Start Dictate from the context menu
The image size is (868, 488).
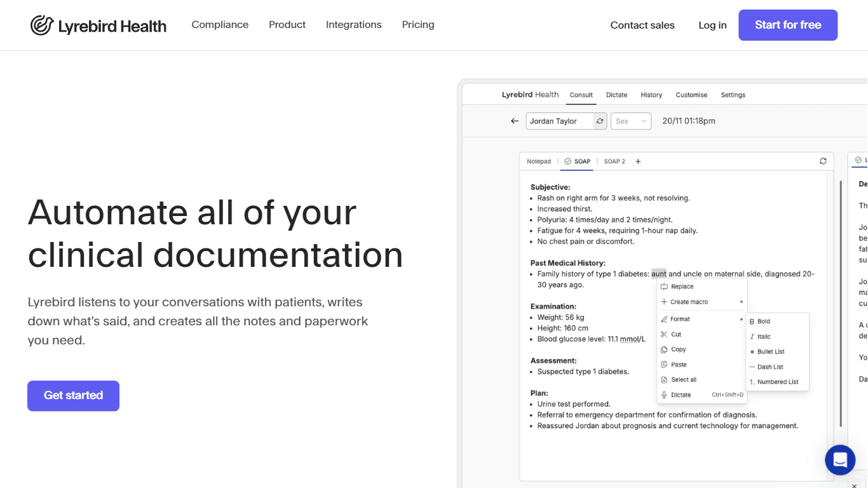point(702,395)
